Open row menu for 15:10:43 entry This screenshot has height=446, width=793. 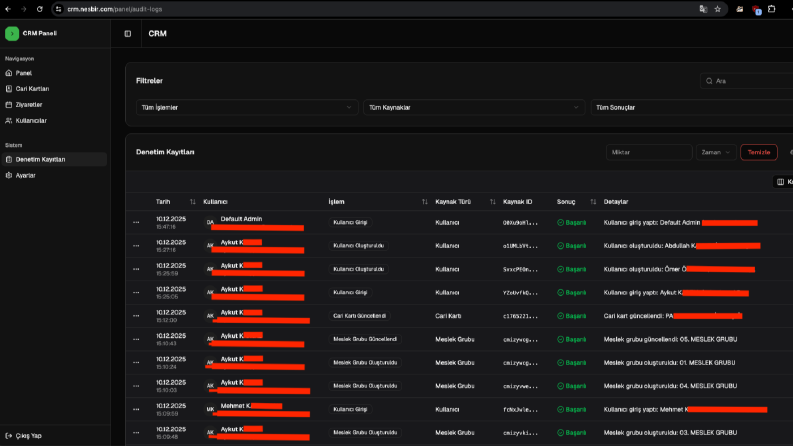[x=136, y=339]
